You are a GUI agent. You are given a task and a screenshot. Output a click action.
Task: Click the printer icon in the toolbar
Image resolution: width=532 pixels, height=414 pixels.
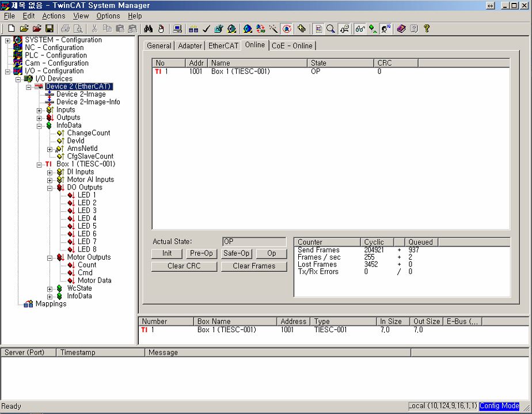tap(66, 29)
